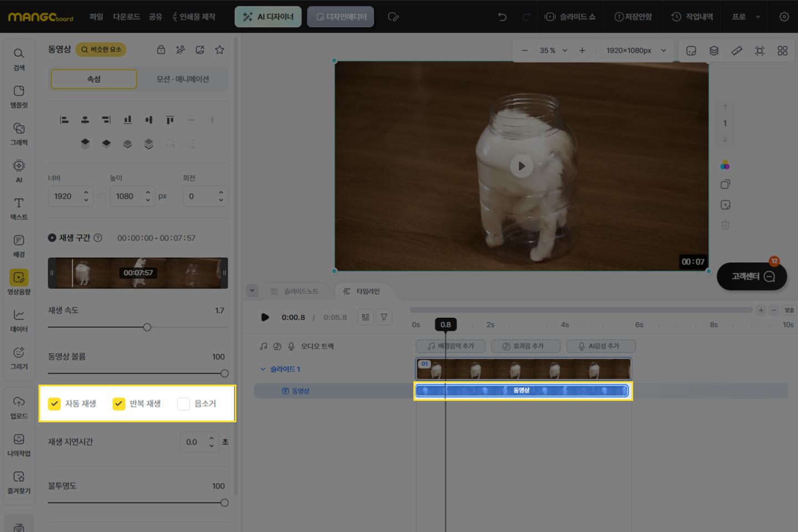This screenshot has width=798, height=532.
Task: Switch to the 모션·애니메이션 tab
Action: coord(182,79)
